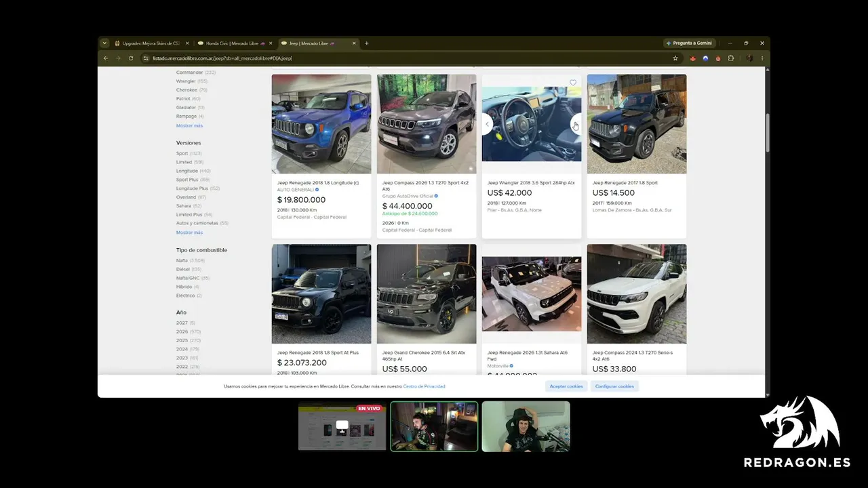Open the Jeep Grand Cherokee 2015 photo
The image size is (868, 488).
(x=427, y=294)
